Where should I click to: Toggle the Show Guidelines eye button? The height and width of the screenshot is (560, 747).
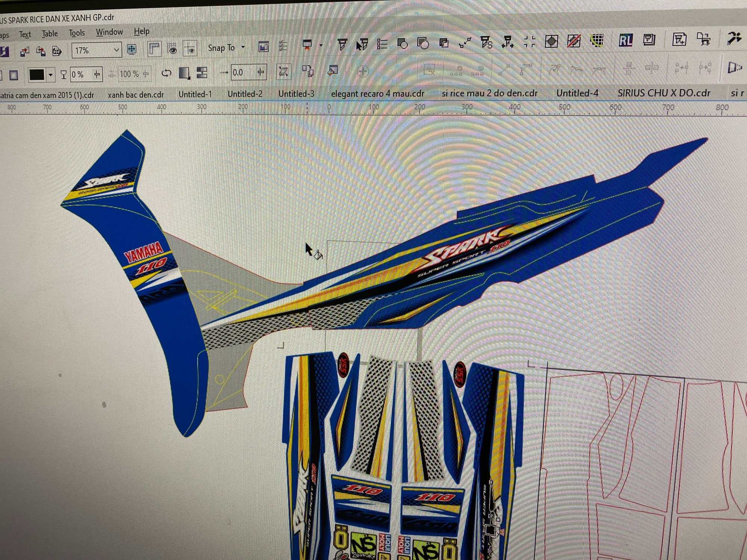190,48
